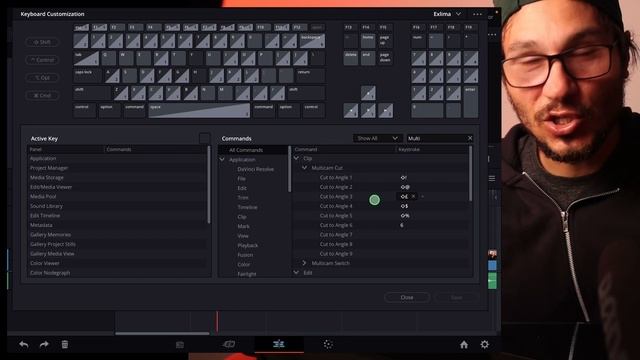The width and height of the screenshot is (640, 360).
Task: Click the up arrow key on the virtual keyboard
Action: click(368, 93)
